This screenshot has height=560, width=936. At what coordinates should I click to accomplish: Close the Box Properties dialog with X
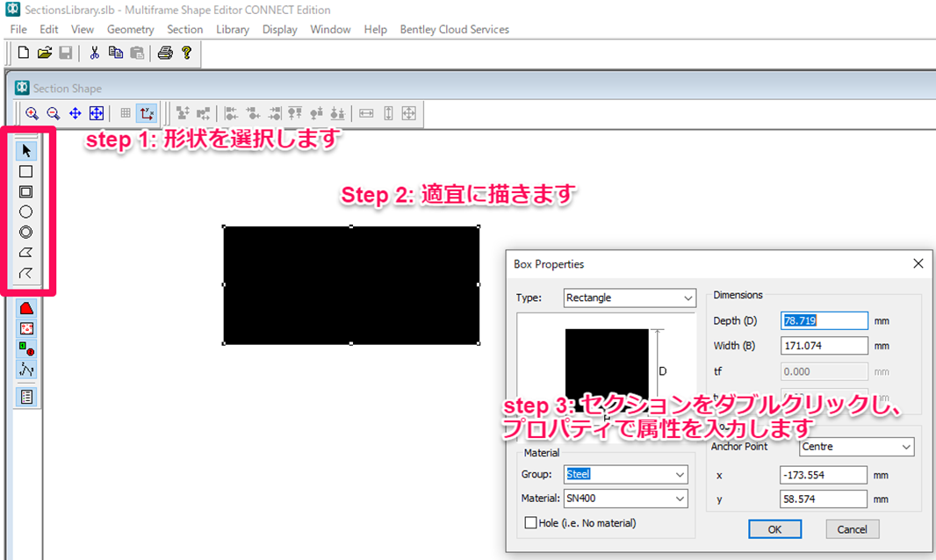pos(918,263)
